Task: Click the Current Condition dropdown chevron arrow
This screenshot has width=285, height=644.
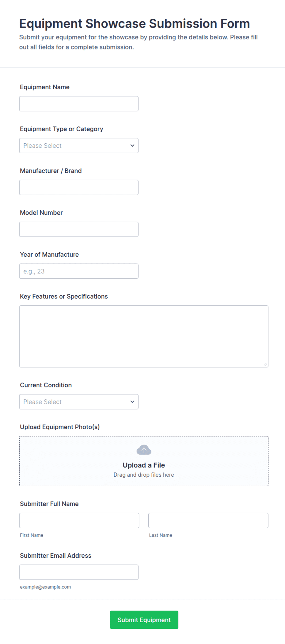Action: 132,402
